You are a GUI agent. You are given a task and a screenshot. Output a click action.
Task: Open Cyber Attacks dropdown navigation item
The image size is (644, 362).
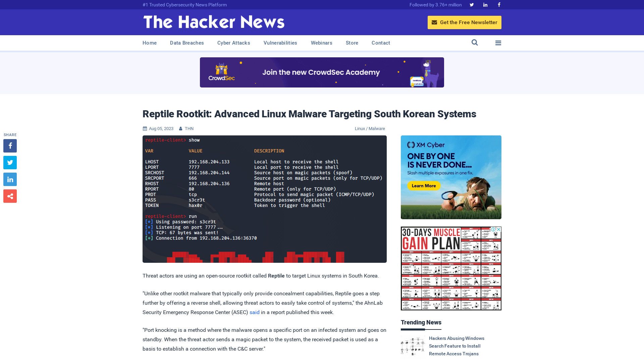coord(233,43)
